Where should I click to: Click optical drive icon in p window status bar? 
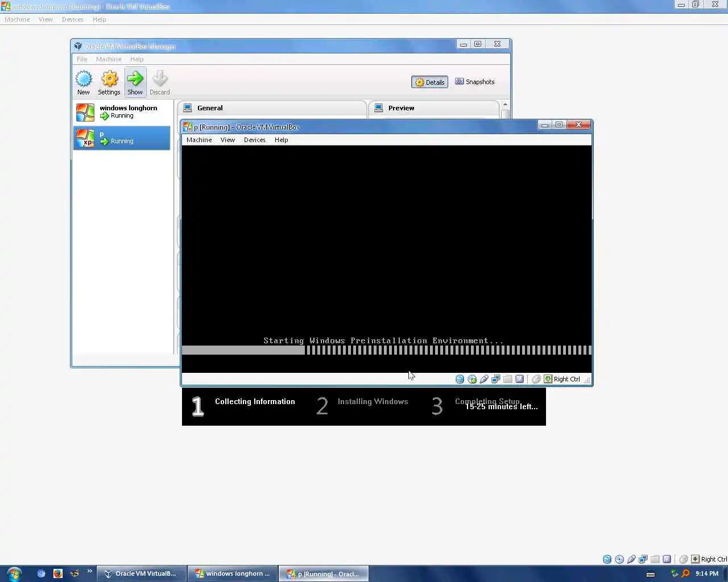[472, 379]
